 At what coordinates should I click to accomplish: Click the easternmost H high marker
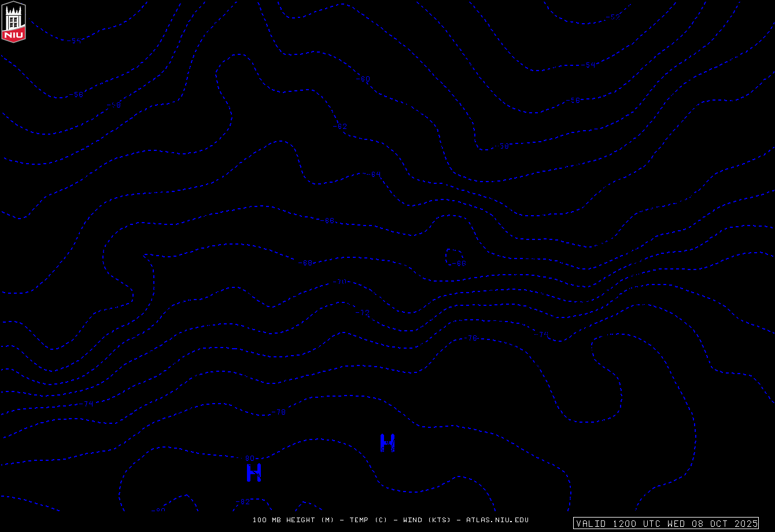pyautogui.click(x=387, y=442)
